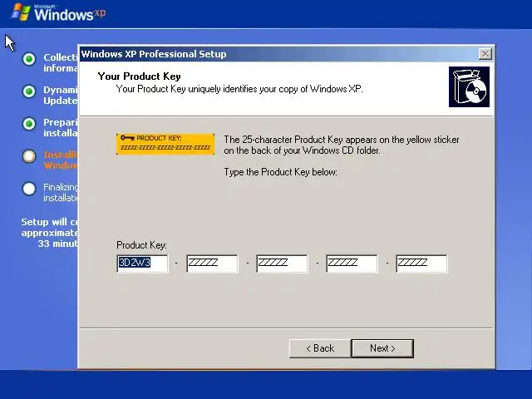This screenshot has width=532, height=399.
Task: Click the orange 'Installing Windows' step text
Action: pyautogui.click(x=61, y=160)
